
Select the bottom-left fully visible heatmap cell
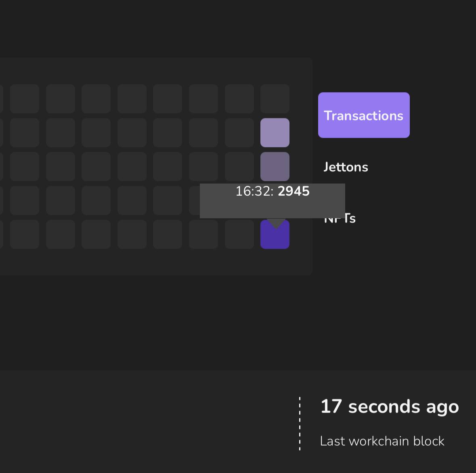tap(25, 234)
